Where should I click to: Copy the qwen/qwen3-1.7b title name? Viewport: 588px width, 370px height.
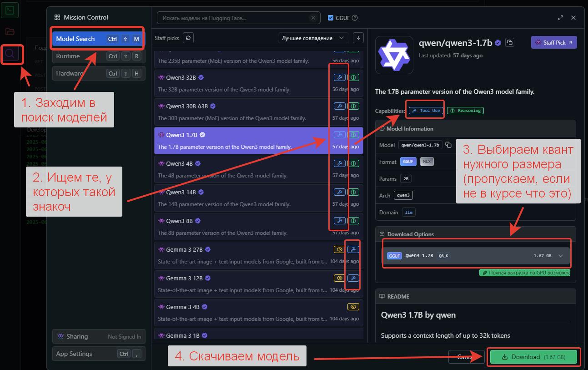point(510,42)
